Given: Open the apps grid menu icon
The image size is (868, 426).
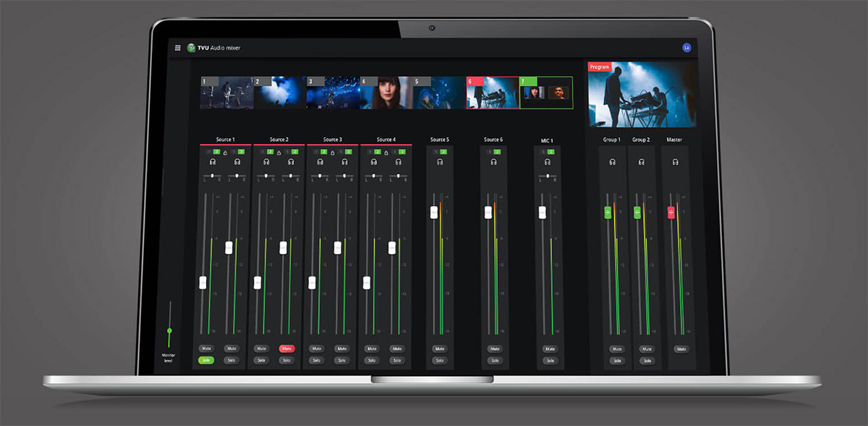Looking at the screenshot, I should (178, 48).
